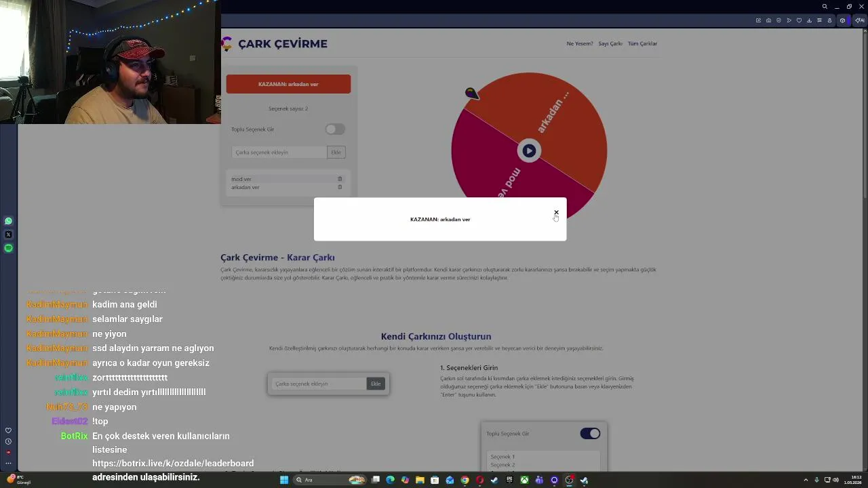
Task: Open the easy setup lines icon in the toolbar
Action: click(819, 20)
